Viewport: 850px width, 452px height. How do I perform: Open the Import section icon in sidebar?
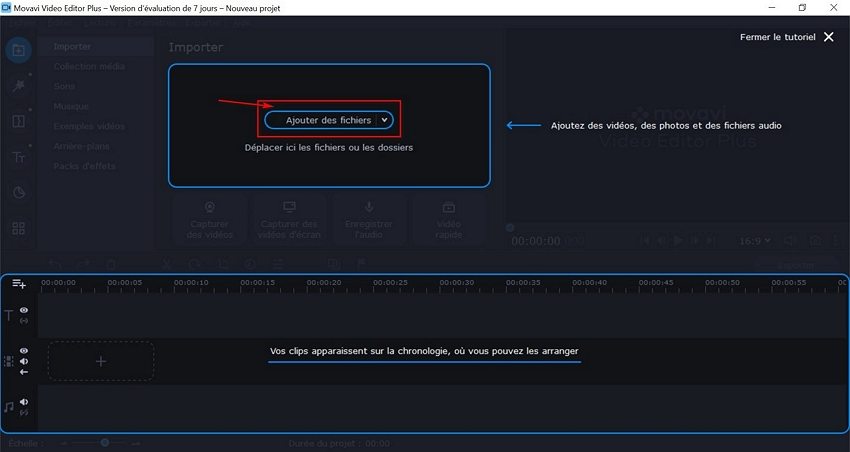(x=18, y=50)
